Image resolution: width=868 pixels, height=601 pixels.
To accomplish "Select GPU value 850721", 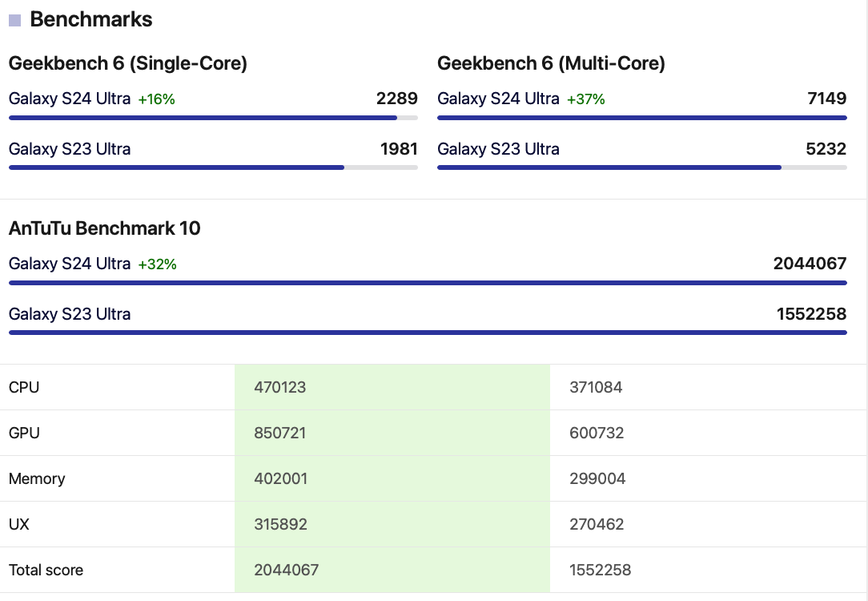I will coord(279,434).
